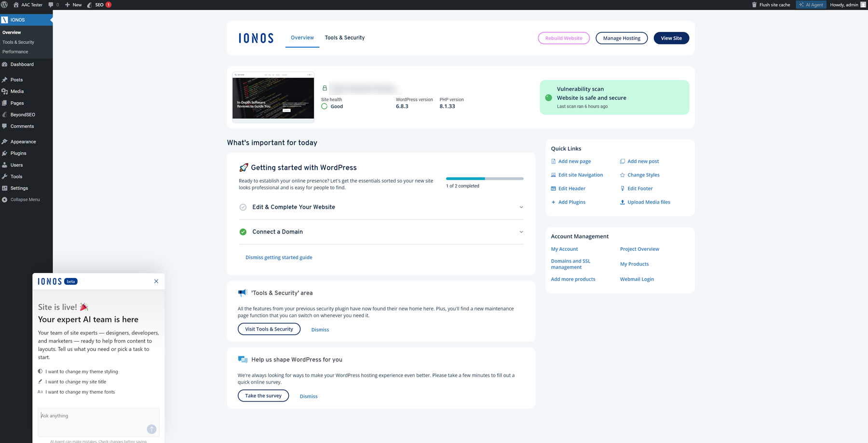Click the getting started progress bar
The height and width of the screenshot is (443, 868).
pos(484,179)
